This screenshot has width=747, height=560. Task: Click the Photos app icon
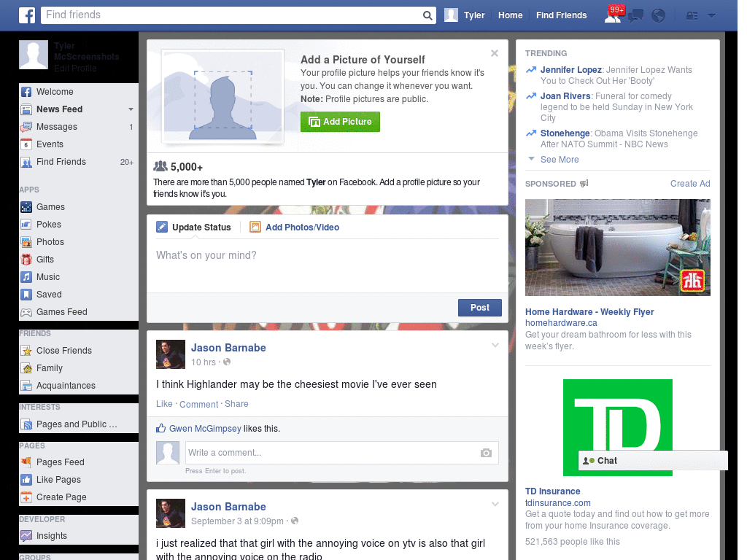coord(26,242)
